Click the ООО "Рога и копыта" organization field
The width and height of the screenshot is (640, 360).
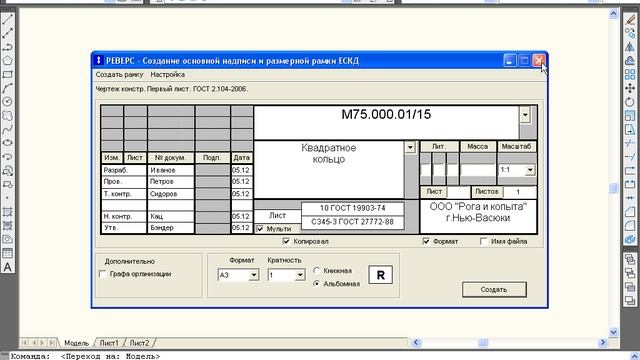[478, 216]
